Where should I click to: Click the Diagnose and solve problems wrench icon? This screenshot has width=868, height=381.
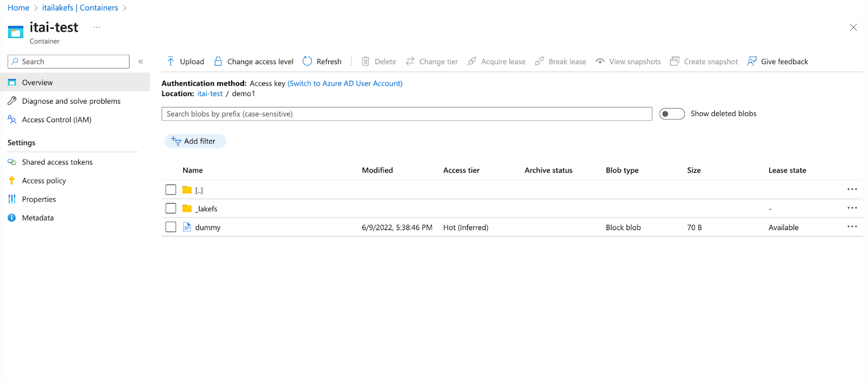pyautogui.click(x=12, y=101)
